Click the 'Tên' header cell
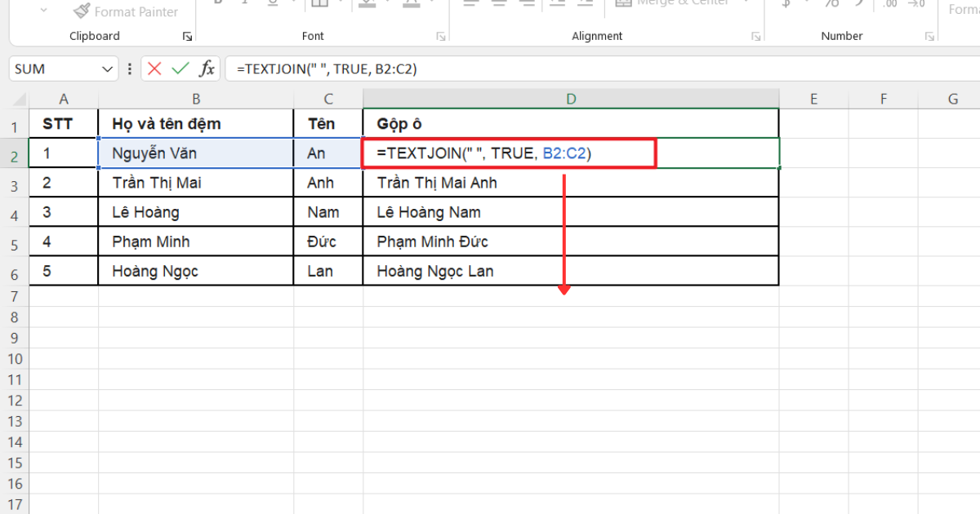Viewport: 980px width, 514px height. click(x=328, y=124)
